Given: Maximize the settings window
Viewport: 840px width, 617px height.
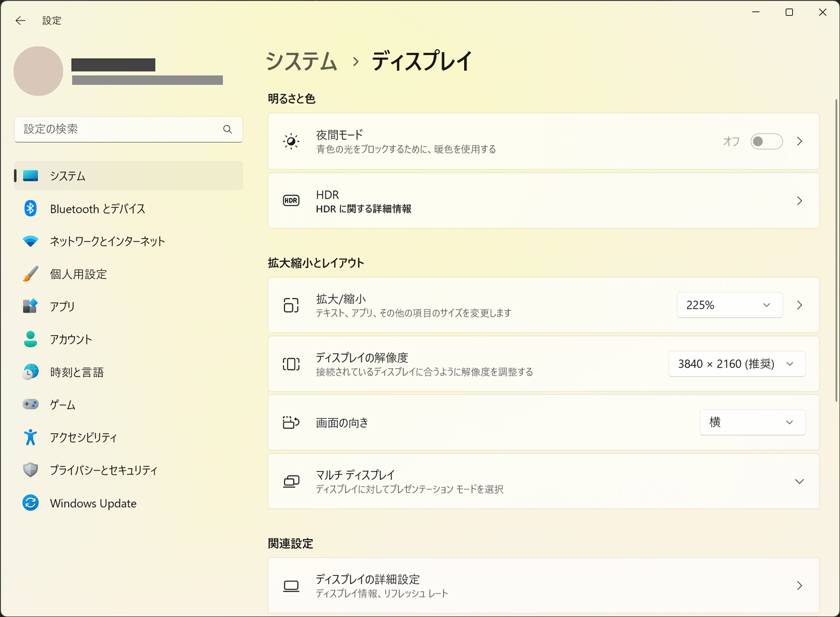Looking at the screenshot, I should click(789, 12).
